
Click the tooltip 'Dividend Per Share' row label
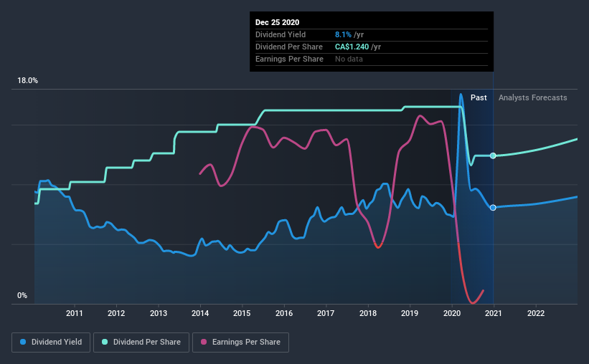[x=289, y=47]
